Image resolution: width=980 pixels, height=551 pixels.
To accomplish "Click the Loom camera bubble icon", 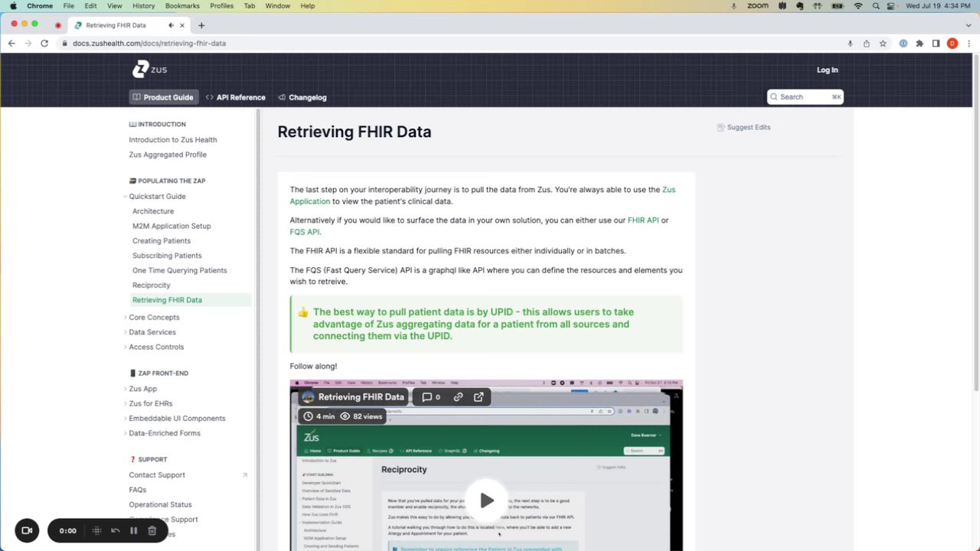I will 27,530.
